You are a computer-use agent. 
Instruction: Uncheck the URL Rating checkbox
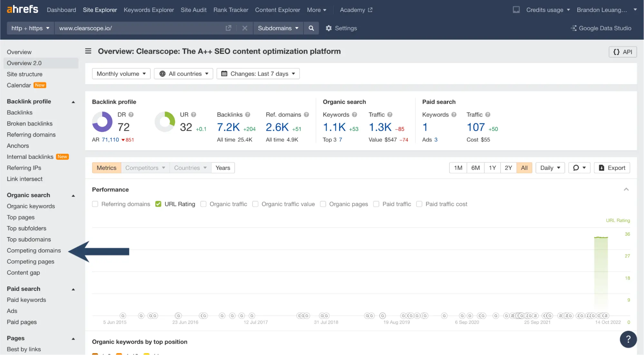click(x=158, y=204)
